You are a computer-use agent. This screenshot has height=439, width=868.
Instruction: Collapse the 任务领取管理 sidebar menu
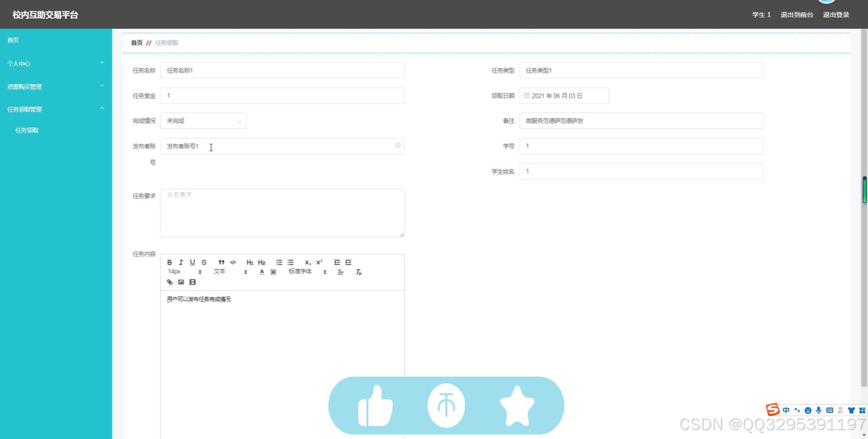[56, 109]
